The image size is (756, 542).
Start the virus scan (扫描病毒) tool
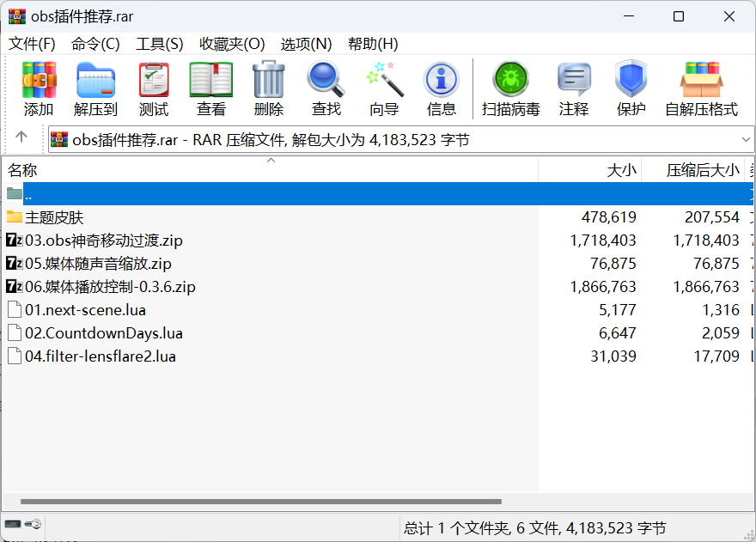pyautogui.click(x=510, y=88)
